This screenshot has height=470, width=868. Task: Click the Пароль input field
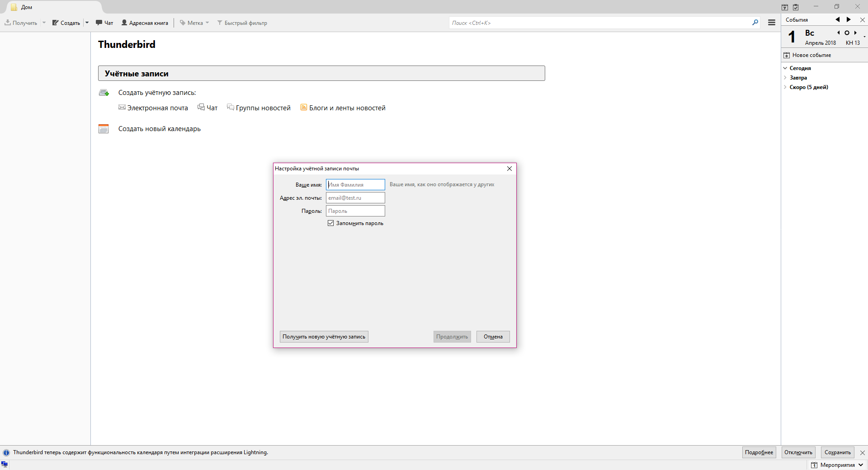(x=355, y=211)
